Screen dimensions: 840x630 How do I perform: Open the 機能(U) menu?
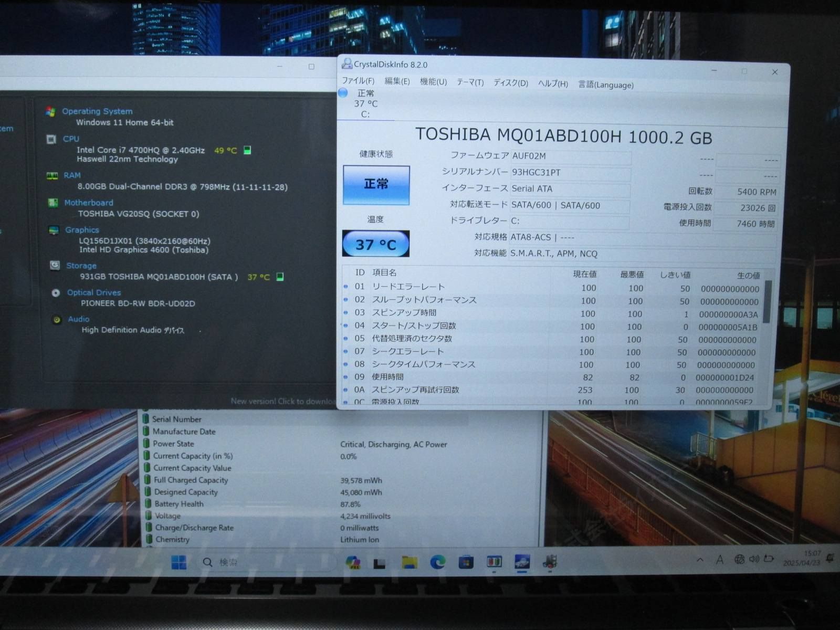[x=433, y=82]
